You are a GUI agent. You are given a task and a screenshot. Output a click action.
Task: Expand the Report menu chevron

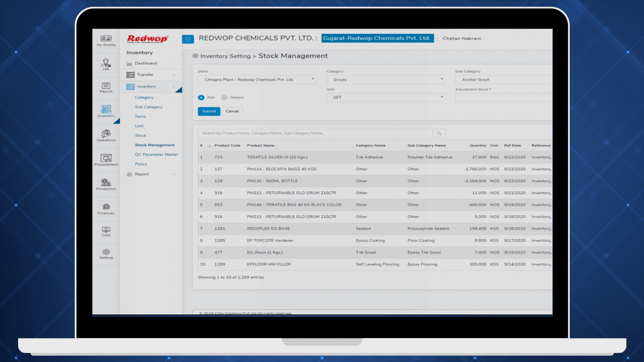tap(174, 174)
